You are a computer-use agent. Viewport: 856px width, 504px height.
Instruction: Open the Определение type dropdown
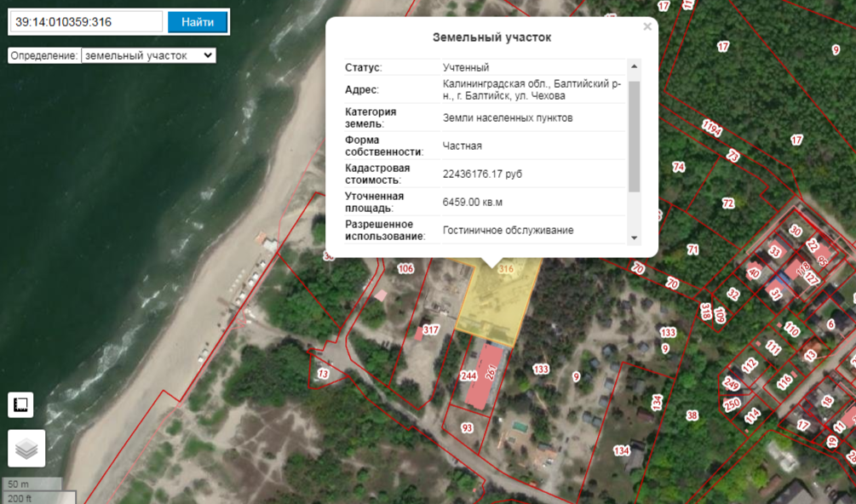[x=148, y=55]
